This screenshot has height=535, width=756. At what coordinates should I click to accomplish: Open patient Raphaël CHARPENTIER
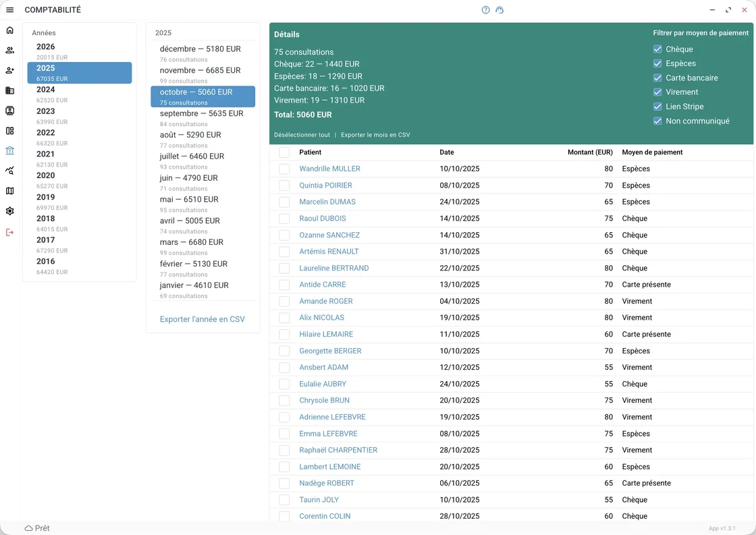coord(338,450)
